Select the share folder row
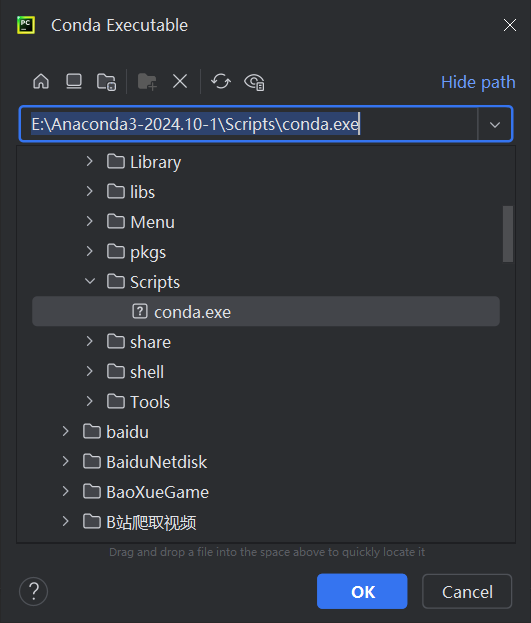 (x=266, y=342)
